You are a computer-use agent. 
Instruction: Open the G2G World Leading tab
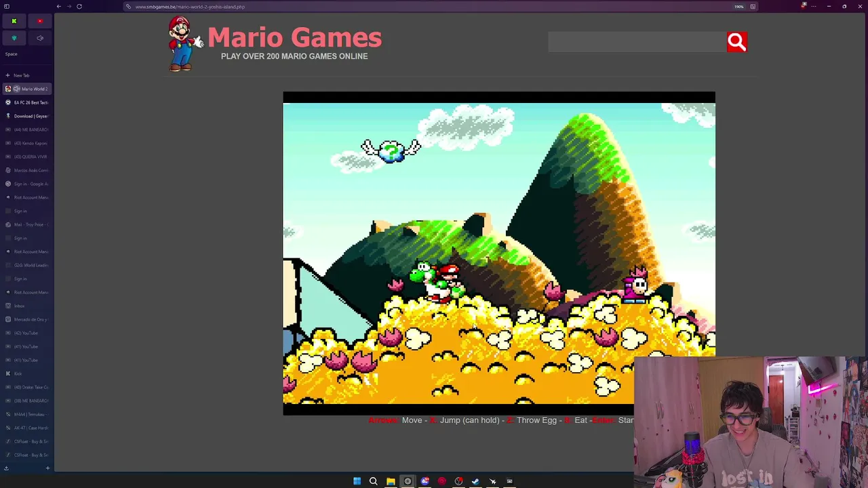(x=27, y=265)
